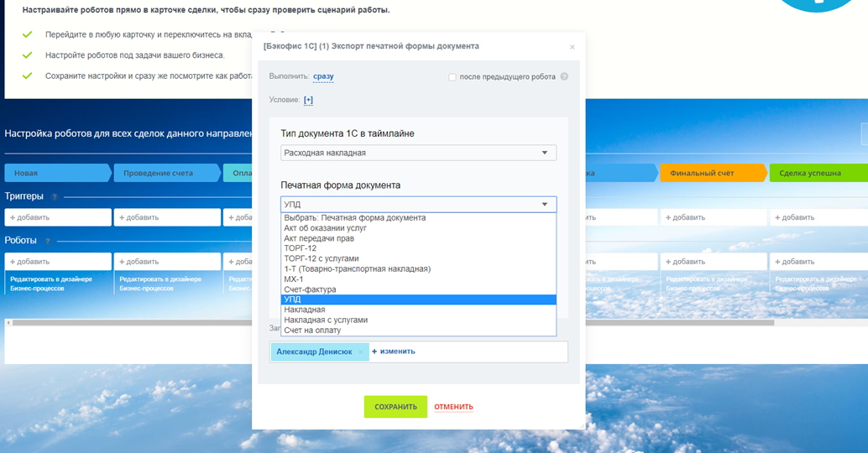Close the robot settings dialog with X
868x453 pixels.
573,47
